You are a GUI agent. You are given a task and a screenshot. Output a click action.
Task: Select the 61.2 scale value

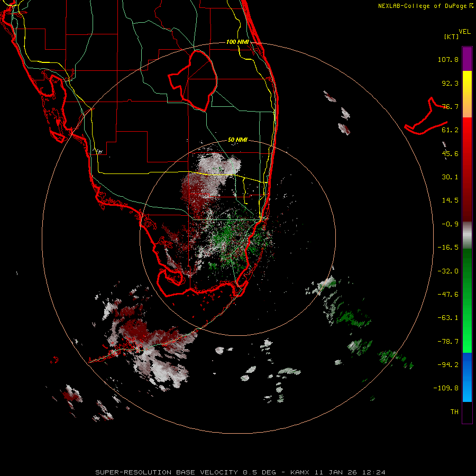tap(450, 130)
